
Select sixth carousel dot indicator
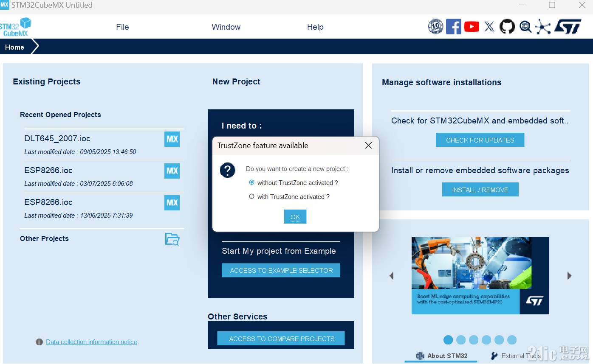point(512,340)
